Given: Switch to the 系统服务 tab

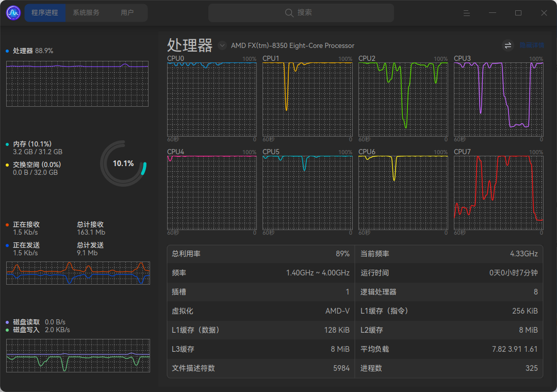Looking at the screenshot, I should point(86,13).
